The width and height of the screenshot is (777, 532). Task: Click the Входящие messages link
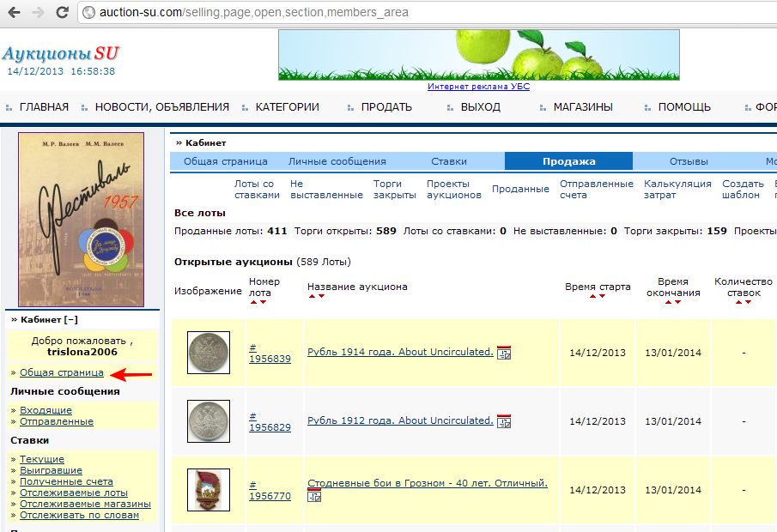coord(46,410)
